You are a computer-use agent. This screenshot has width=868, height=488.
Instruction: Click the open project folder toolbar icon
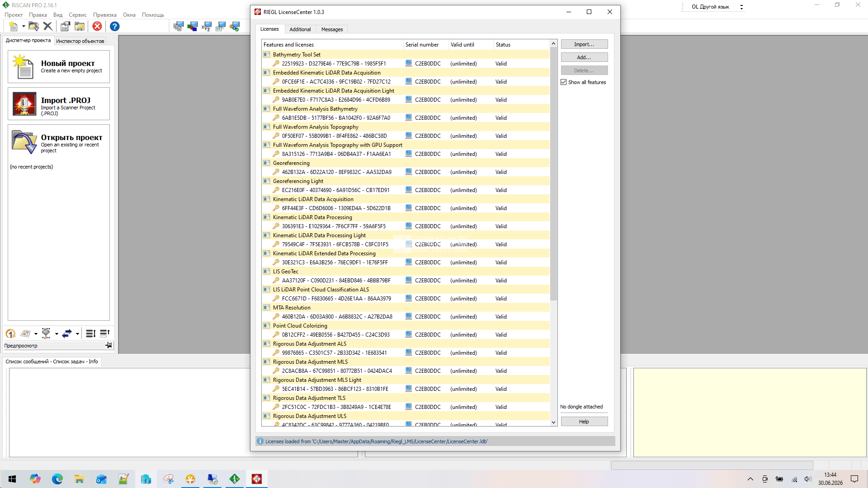pos(34,27)
